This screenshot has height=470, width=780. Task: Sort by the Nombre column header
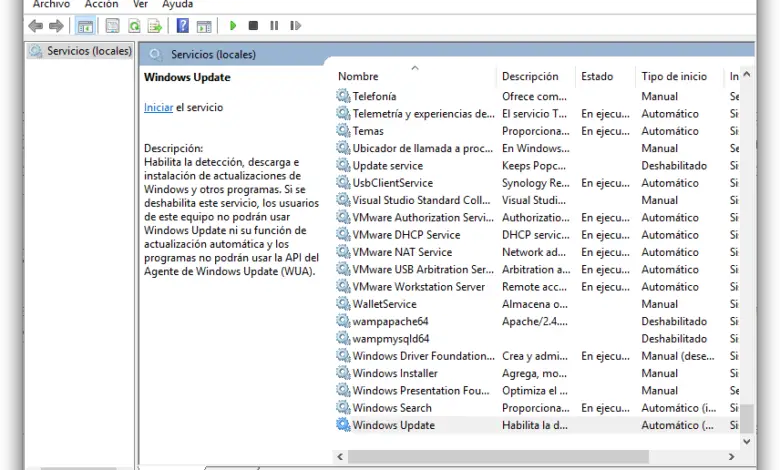point(358,76)
